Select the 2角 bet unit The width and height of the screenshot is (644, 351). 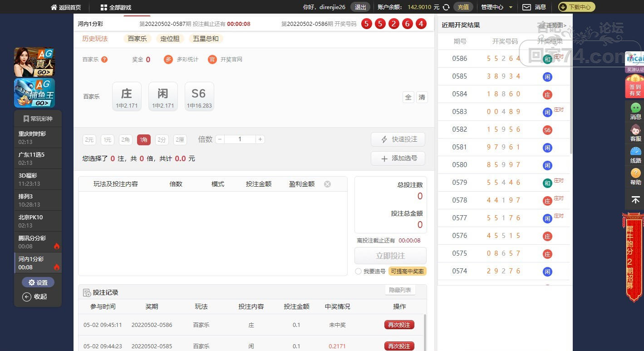pos(125,140)
